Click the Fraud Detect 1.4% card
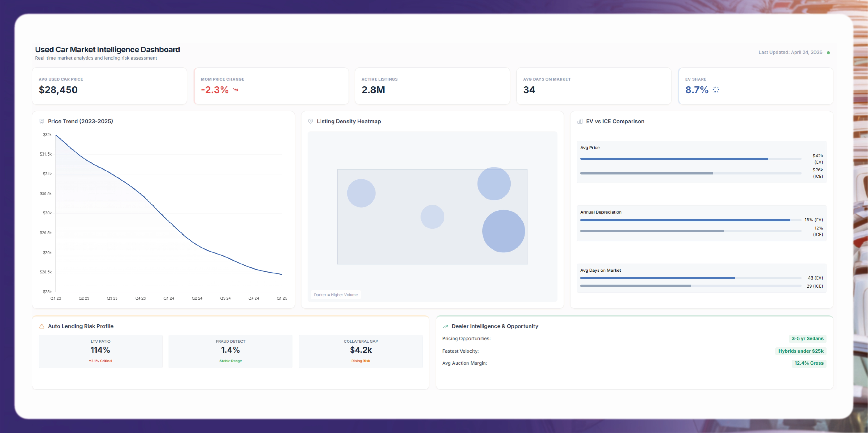 230,351
